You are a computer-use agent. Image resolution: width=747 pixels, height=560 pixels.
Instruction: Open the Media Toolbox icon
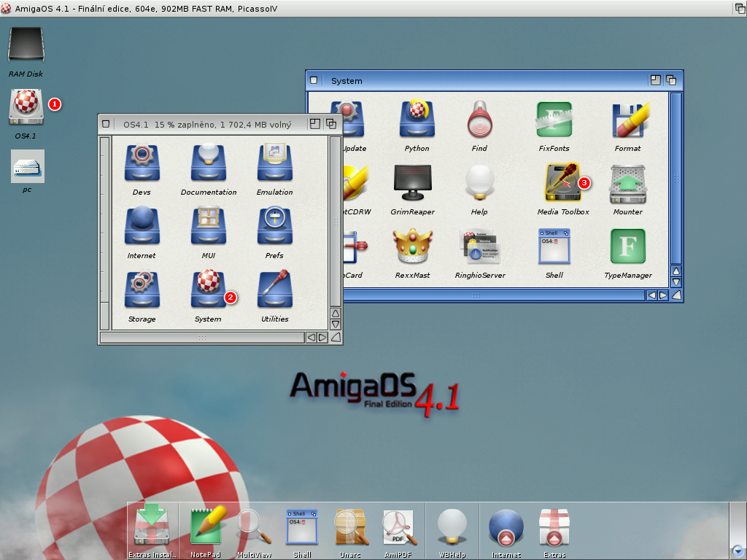[x=562, y=182]
